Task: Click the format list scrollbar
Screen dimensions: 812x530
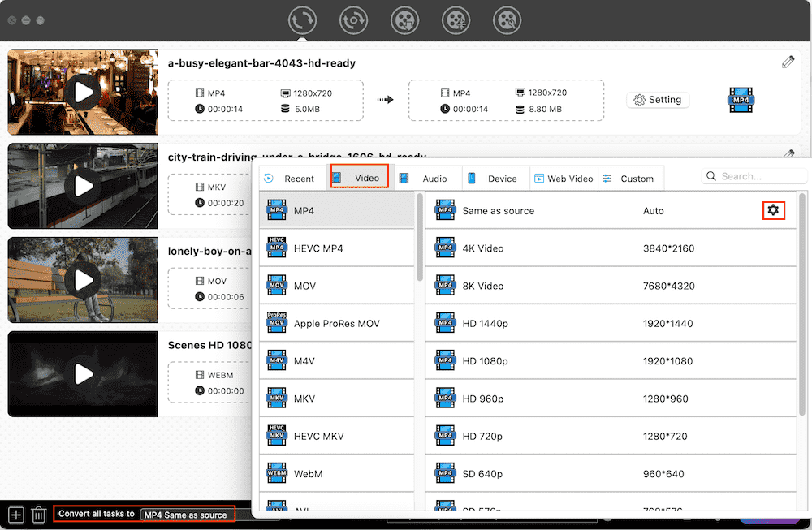Action: 420,237
